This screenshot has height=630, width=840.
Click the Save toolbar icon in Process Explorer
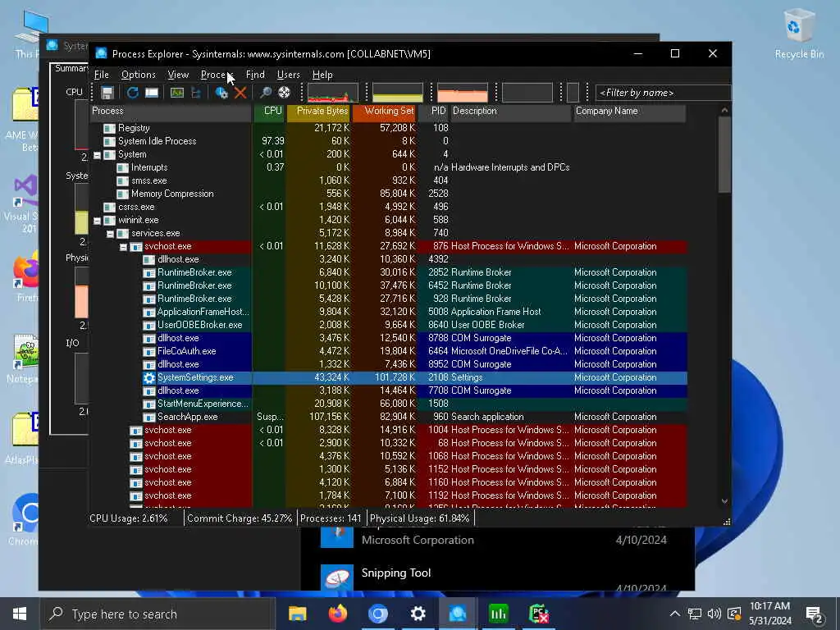point(107,93)
